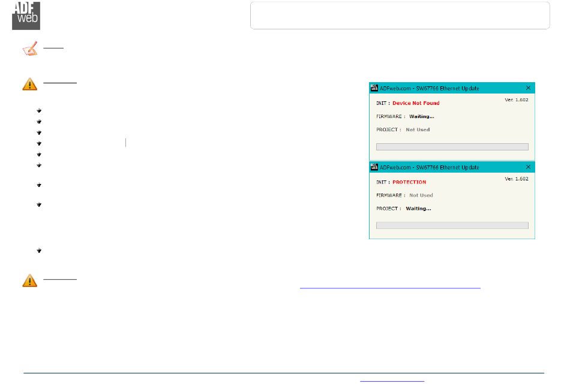Click 'Waiting...' beside the FIRMWARE label
This screenshot has height=392, width=570.
tap(422, 116)
